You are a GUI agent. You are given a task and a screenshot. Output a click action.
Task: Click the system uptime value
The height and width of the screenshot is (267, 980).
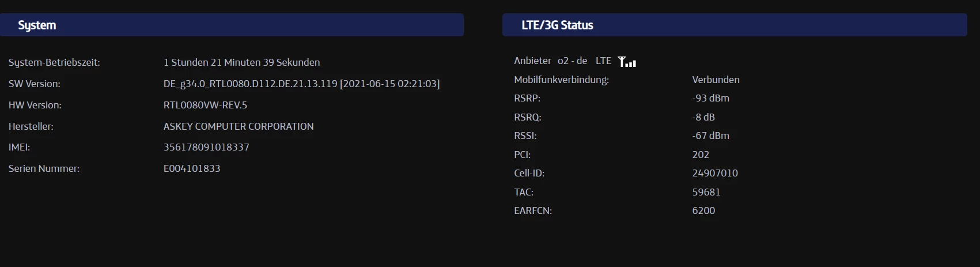pyautogui.click(x=241, y=62)
